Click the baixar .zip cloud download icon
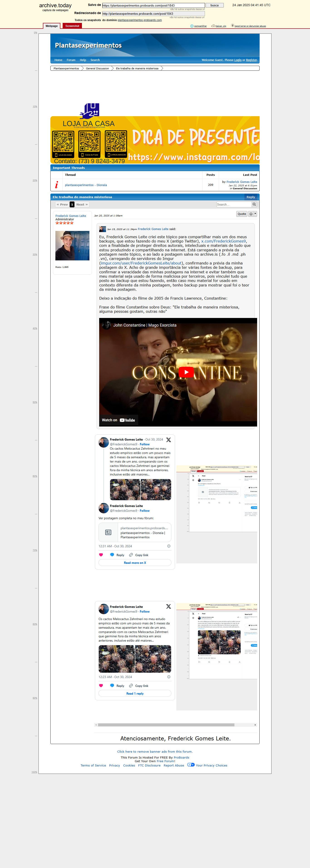Screen dimensions: 310x868 click(x=213, y=26)
